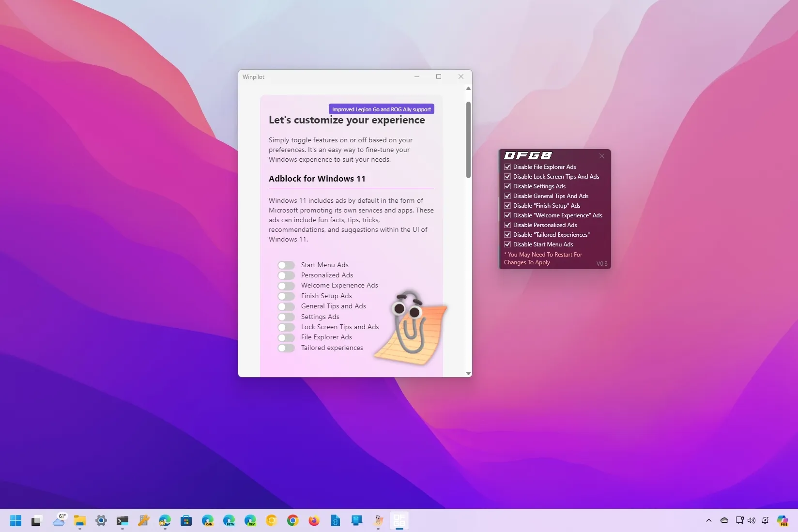The image size is (798, 532).
Task: Maximize the Winpilot window
Action: tap(439, 76)
